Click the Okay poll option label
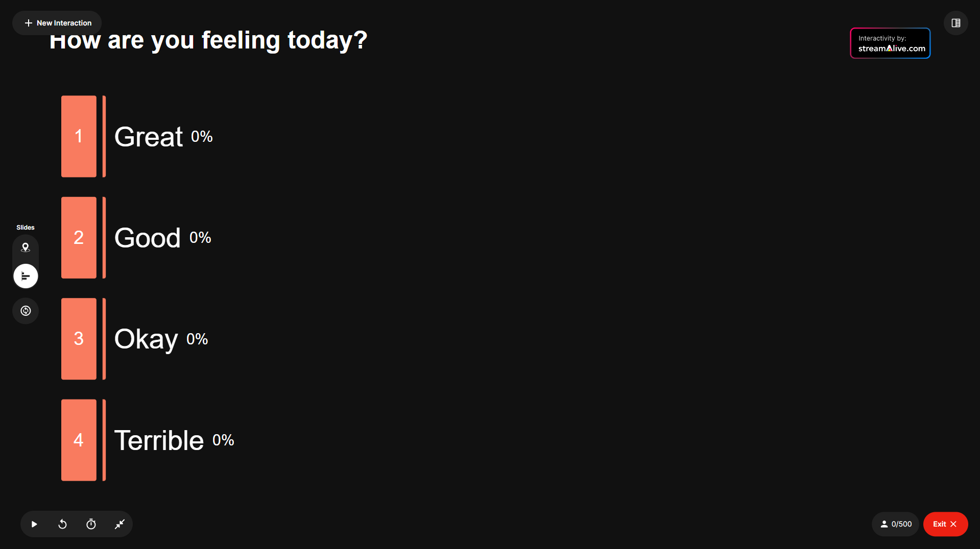Viewport: 980px width, 549px height. (146, 339)
